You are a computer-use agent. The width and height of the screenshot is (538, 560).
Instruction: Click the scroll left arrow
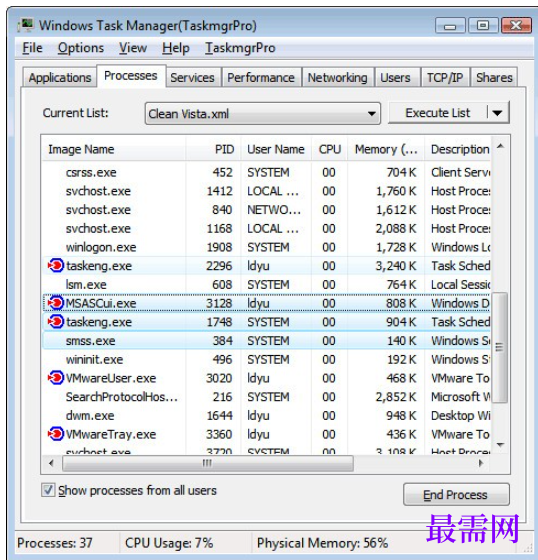click(51, 463)
